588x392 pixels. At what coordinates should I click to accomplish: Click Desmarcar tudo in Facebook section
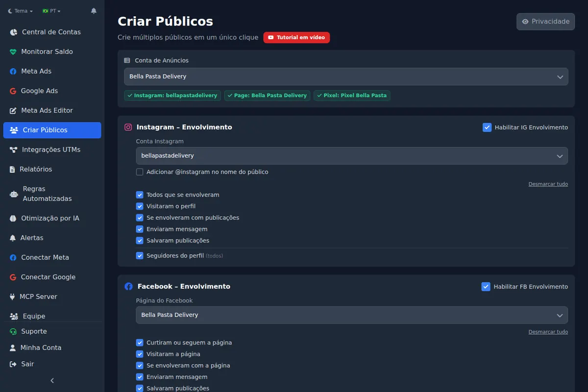548,332
